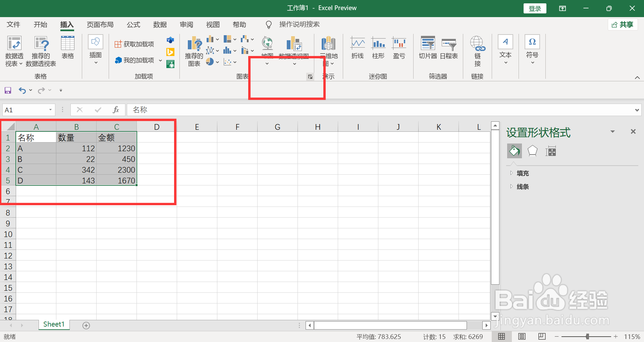This screenshot has height=342, width=644.
Task: Open the Charts group dialog launcher
Action: (310, 77)
